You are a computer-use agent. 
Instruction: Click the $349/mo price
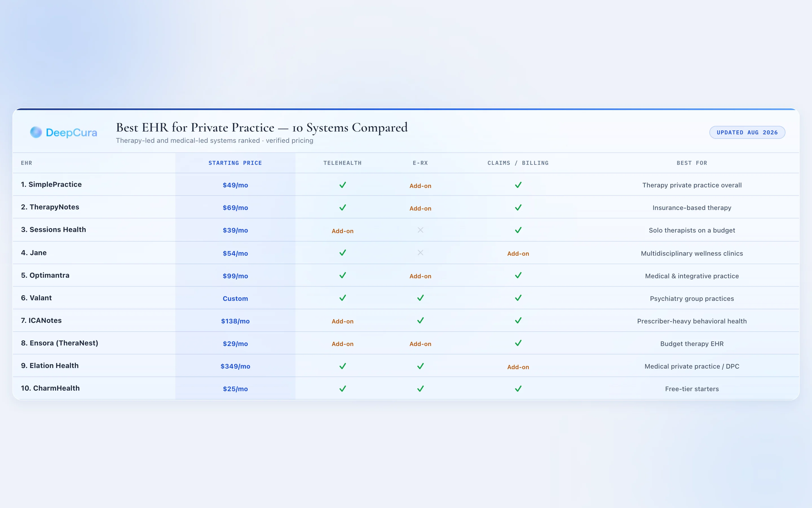point(235,366)
